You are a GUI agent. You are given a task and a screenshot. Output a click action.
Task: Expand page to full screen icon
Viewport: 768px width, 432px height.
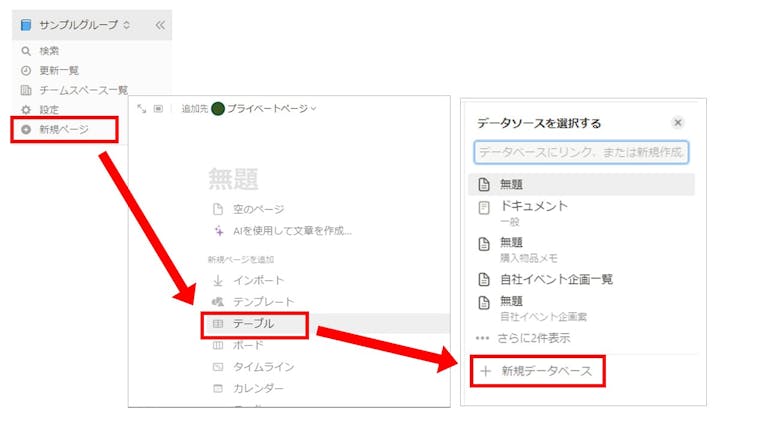coord(142,108)
